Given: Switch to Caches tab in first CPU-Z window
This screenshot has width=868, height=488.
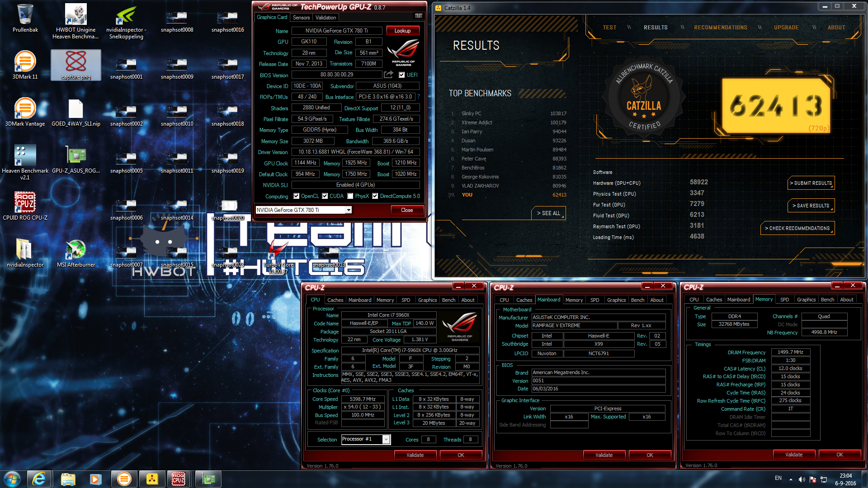Looking at the screenshot, I should click(335, 300).
